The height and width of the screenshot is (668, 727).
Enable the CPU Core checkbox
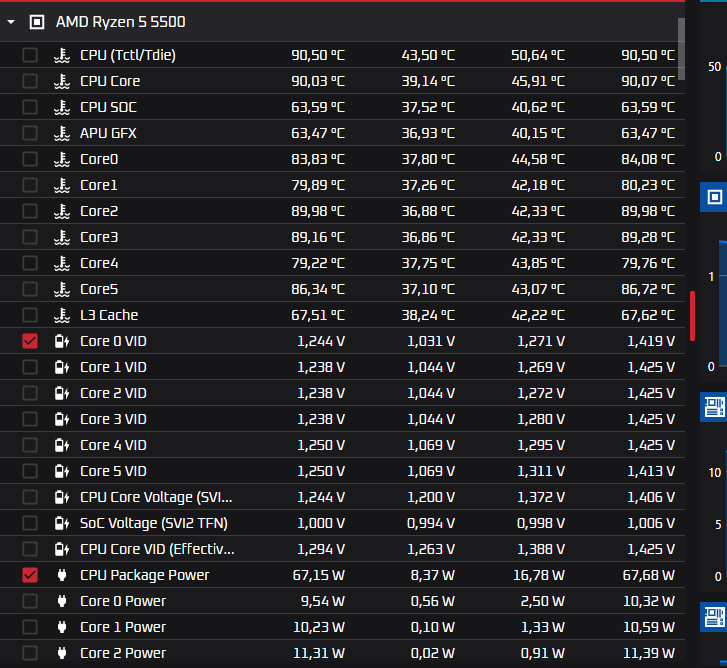pyautogui.click(x=30, y=81)
